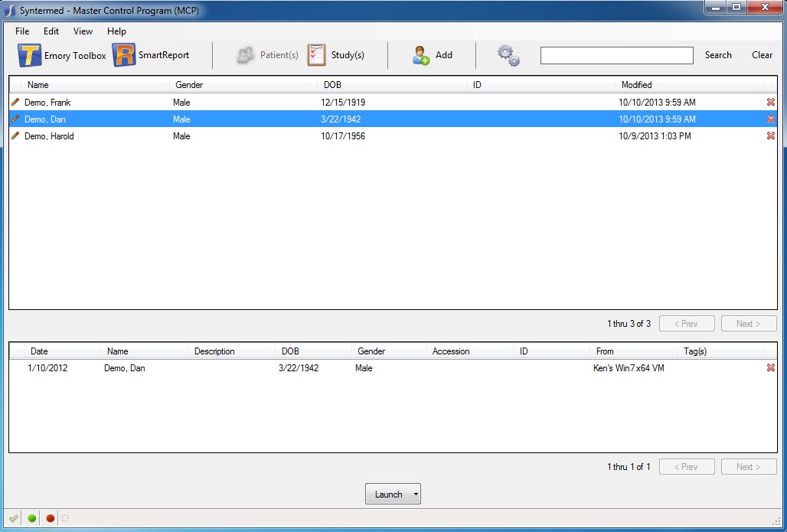Click the spinner status icon

coord(65,518)
